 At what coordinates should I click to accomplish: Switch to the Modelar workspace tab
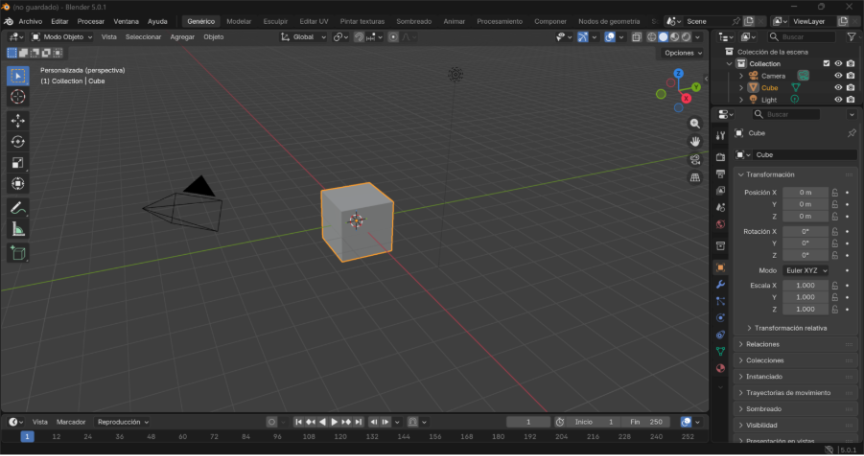pos(239,21)
